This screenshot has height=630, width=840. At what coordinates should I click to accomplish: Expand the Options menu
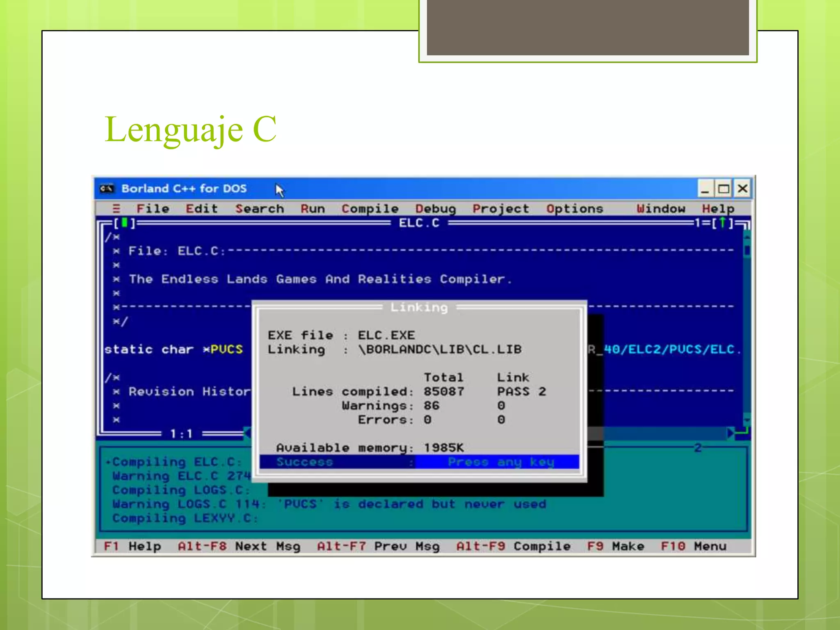click(574, 209)
